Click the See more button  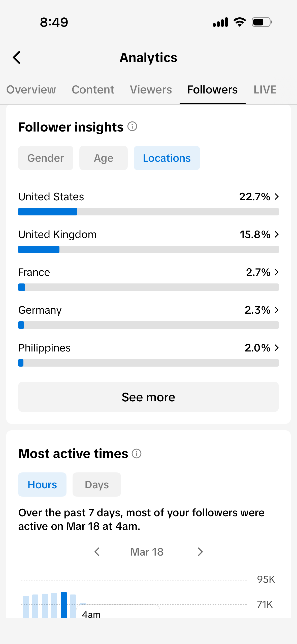coord(148,397)
